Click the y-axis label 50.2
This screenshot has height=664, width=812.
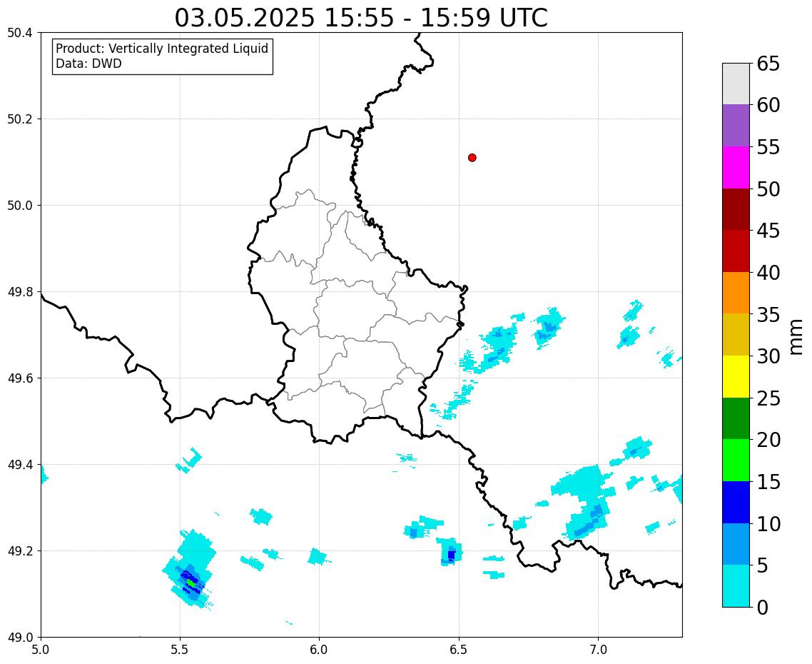coord(20,119)
